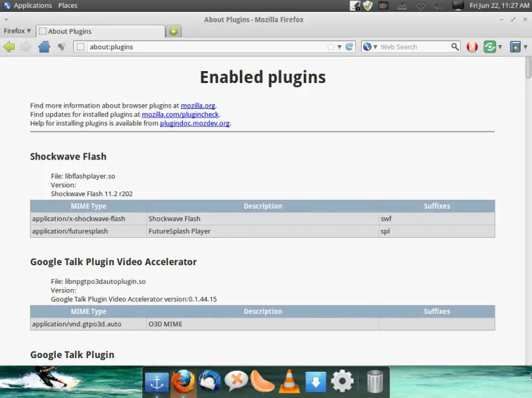Click the 'File: libnpgtpo3dautoplugin.so' line
Screen dimensions: 532x398
coord(98,282)
